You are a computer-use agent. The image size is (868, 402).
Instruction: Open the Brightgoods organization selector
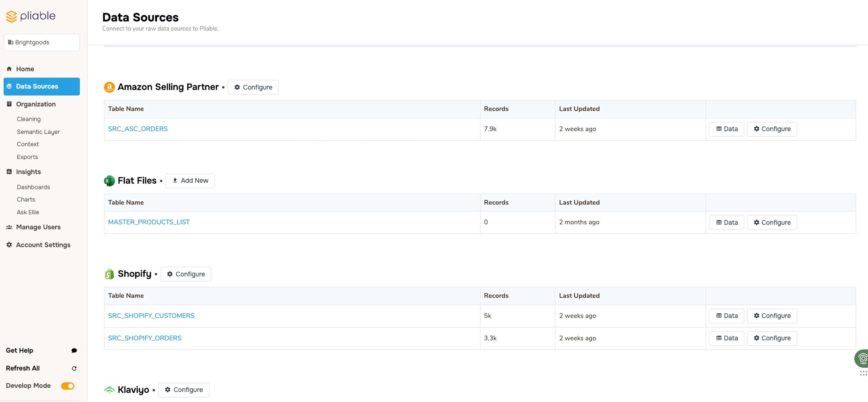pos(42,42)
